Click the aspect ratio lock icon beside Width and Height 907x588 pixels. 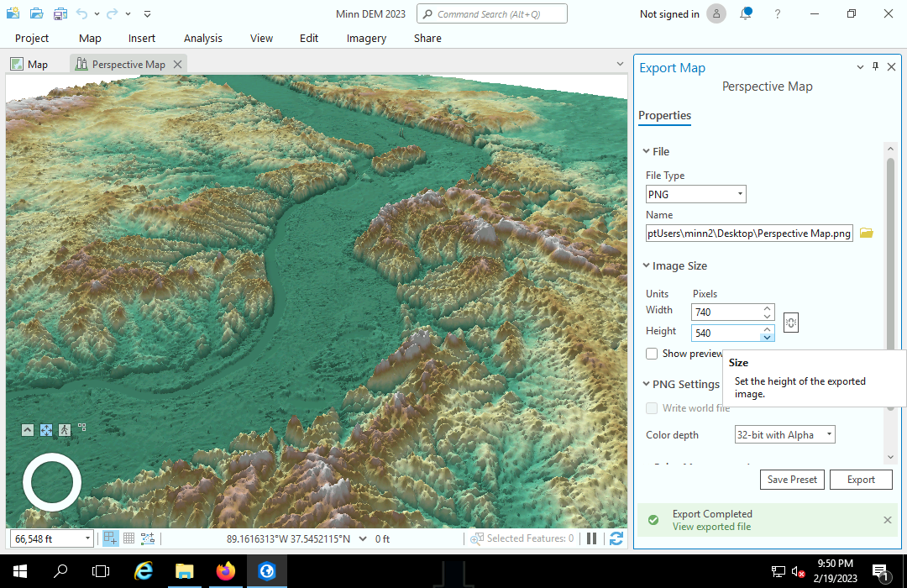(790, 323)
